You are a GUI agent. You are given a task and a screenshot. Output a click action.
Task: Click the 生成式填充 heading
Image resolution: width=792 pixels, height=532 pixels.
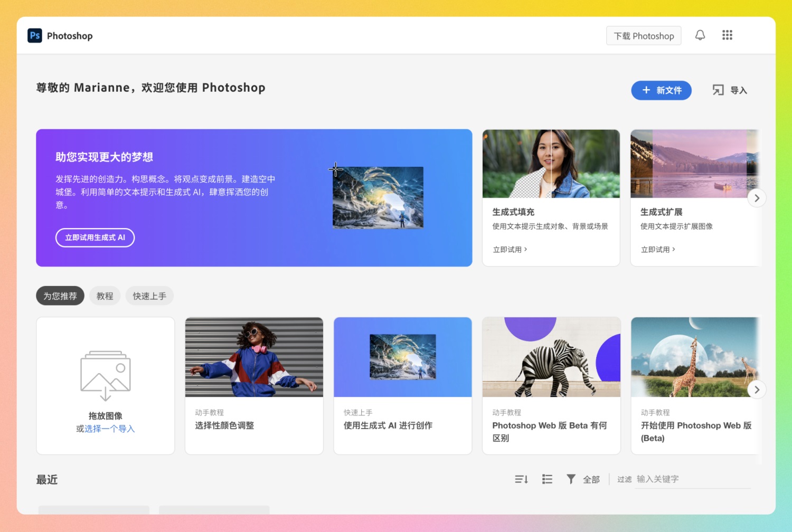click(513, 212)
